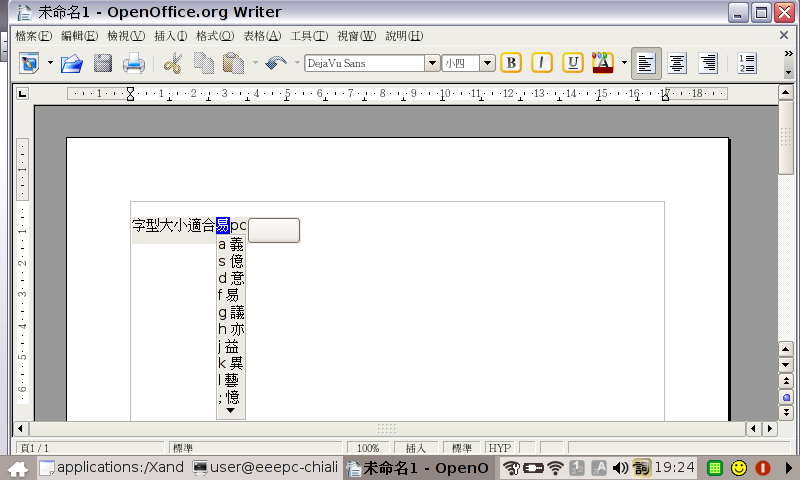Expand the DejaVu Sans font name dropdown

tap(433, 63)
